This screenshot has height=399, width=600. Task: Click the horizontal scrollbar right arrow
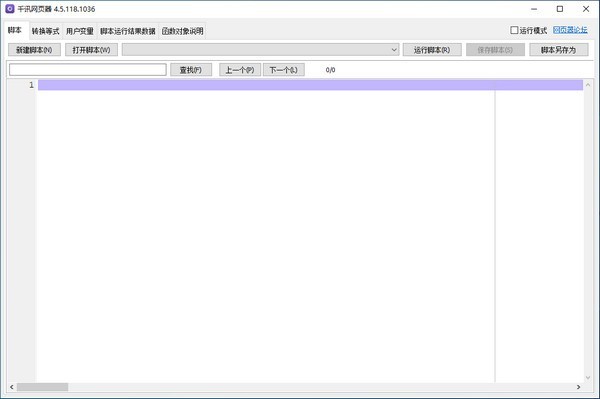pyautogui.click(x=578, y=387)
